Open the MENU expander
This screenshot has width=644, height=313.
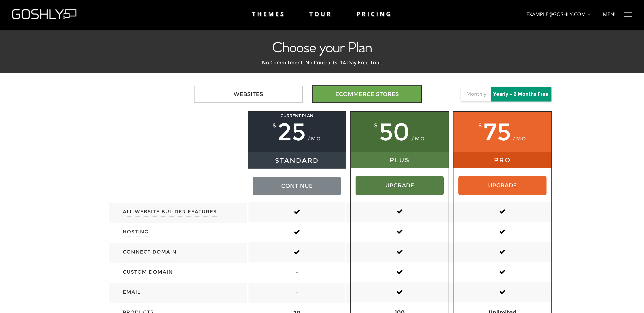click(617, 14)
